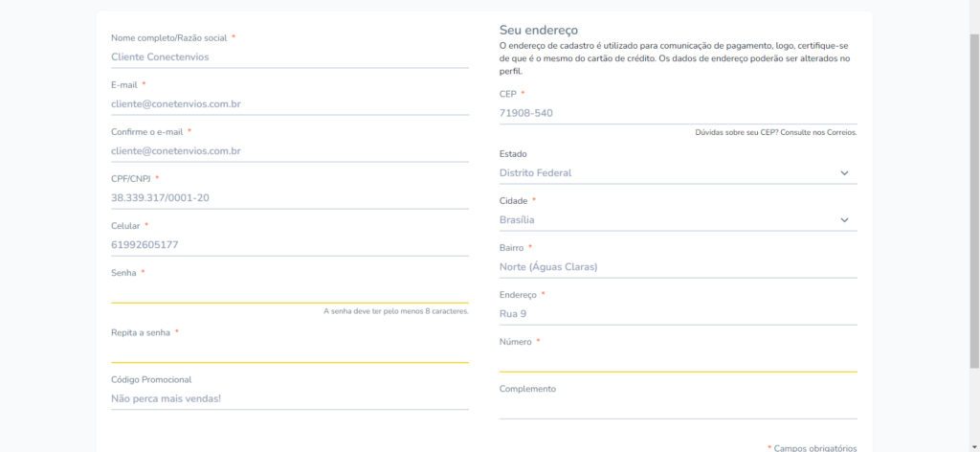The image size is (980, 452).
Task: Click the Bairro input field
Action: 679,267
